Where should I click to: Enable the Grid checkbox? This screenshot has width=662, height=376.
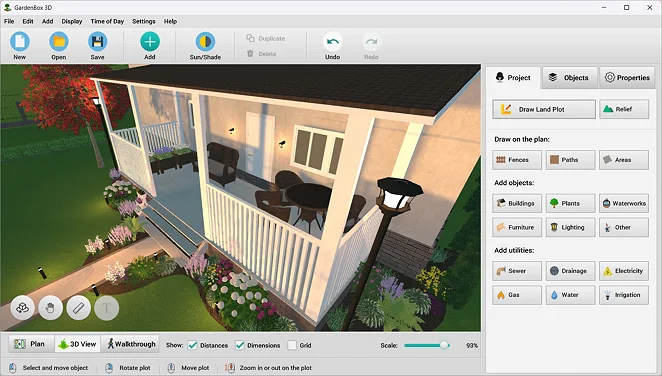[292, 345]
